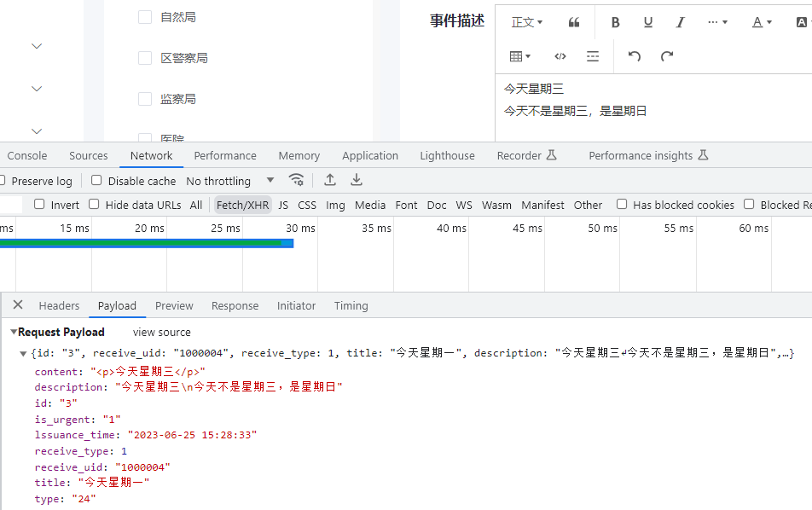Open the insert table dropdown

(x=520, y=56)
